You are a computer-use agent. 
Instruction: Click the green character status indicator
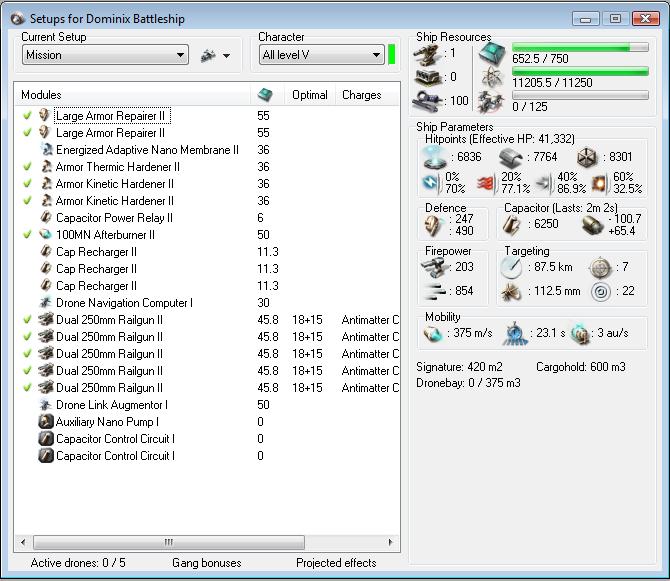click(391, 55)
